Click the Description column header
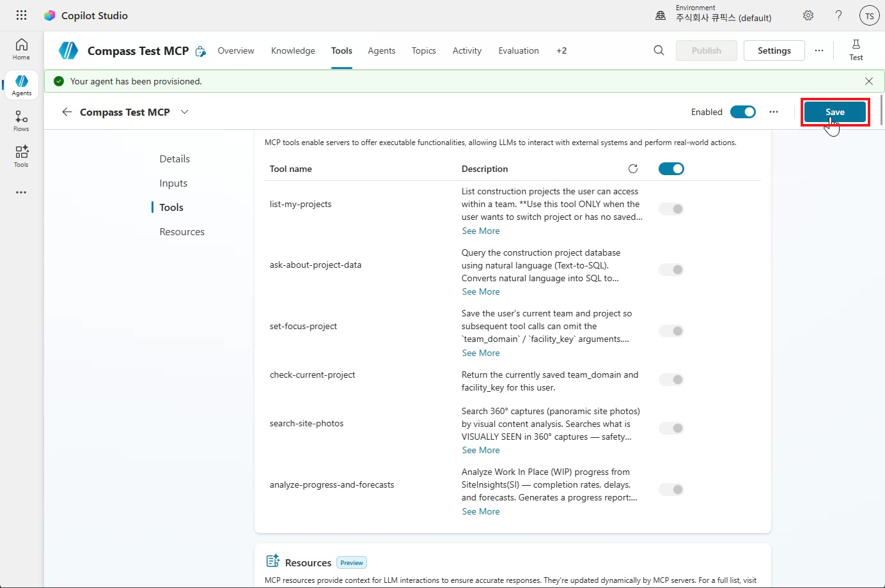 [x=485, y=169]
